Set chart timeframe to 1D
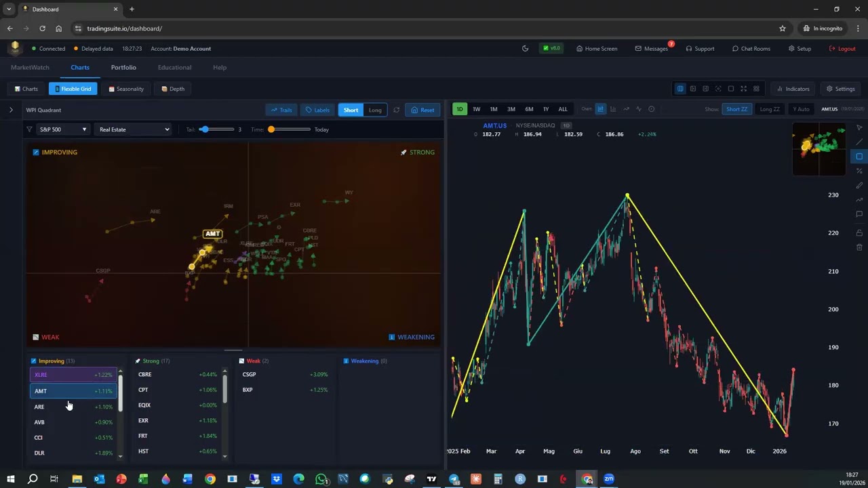The height and width of the screenshot is (488, 868). tap(459, 109)
